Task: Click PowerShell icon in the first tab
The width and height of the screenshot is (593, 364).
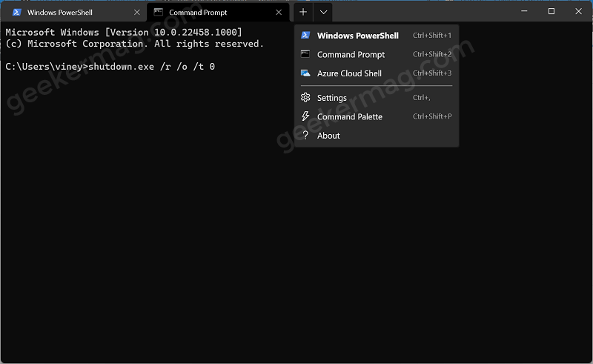Action: click(x=16, y=12)
